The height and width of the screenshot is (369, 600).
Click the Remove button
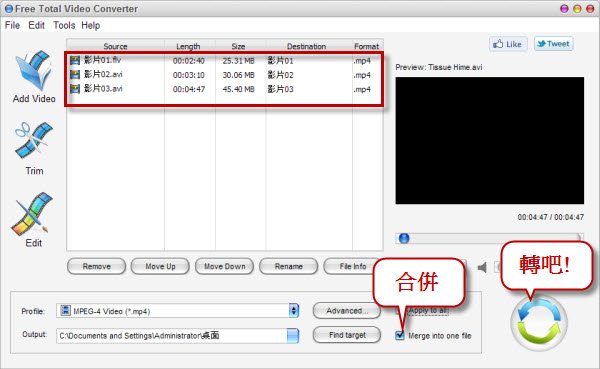coord(96,266)
